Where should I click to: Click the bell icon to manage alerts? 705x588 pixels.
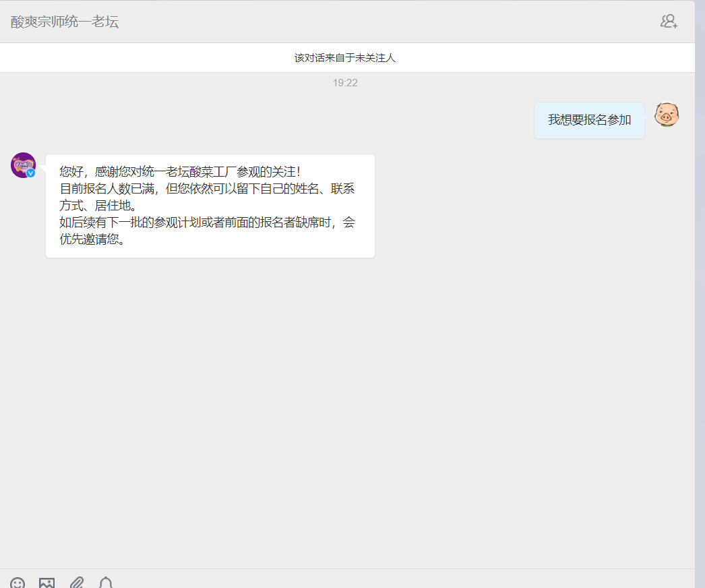pos(106,583)
